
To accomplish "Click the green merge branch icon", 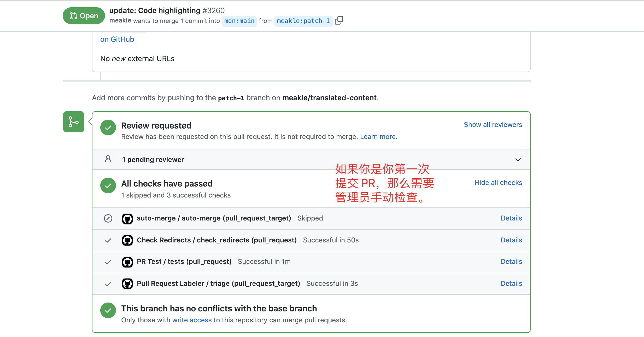I will point(74,122).
